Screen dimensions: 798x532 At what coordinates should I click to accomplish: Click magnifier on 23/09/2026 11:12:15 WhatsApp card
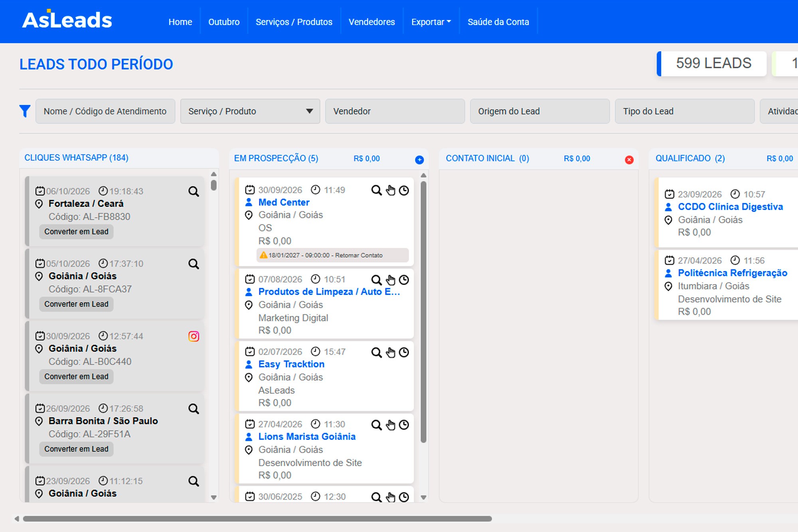click(194, 481)
